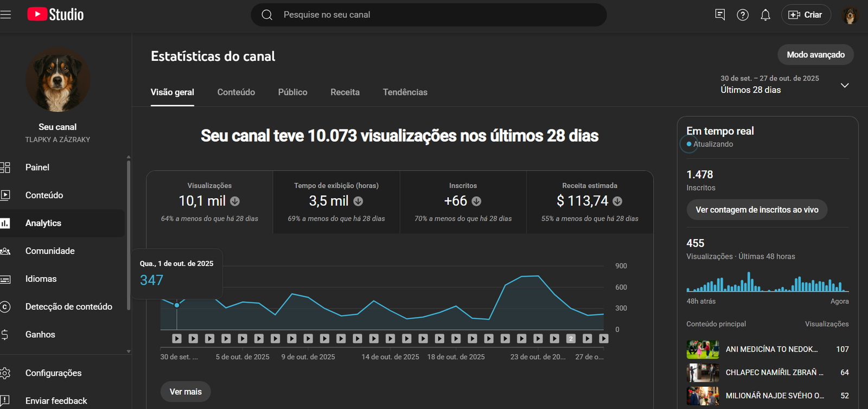
Task: Click the down arrow icon beside +66
Action: (x=476, y=202)
